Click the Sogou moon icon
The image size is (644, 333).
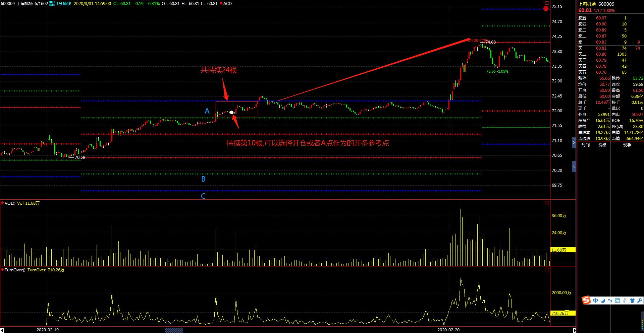pos(603,301)
